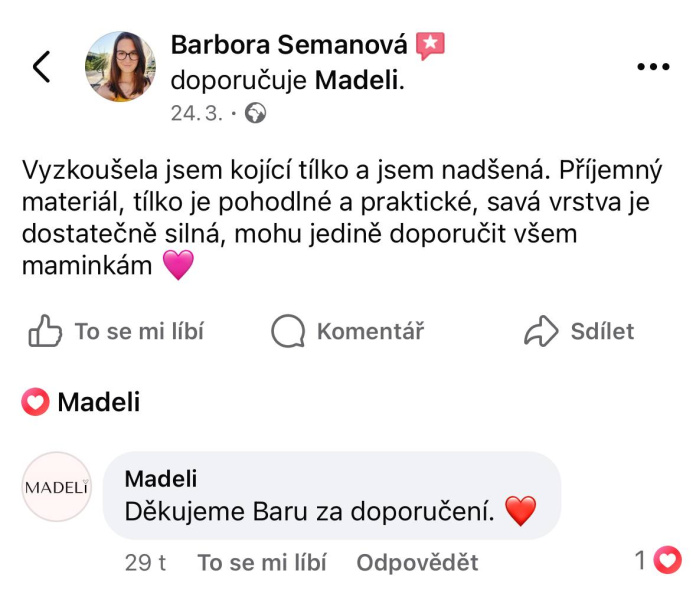Screen dimensions: 696x600
Task: Click the comment's heart reaction count
Action: [658, 562]
